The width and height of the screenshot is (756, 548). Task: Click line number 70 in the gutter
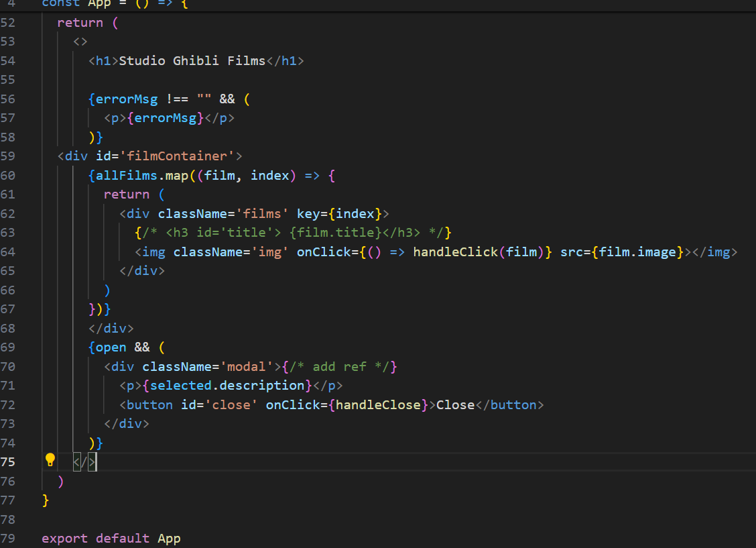point(8,367)
